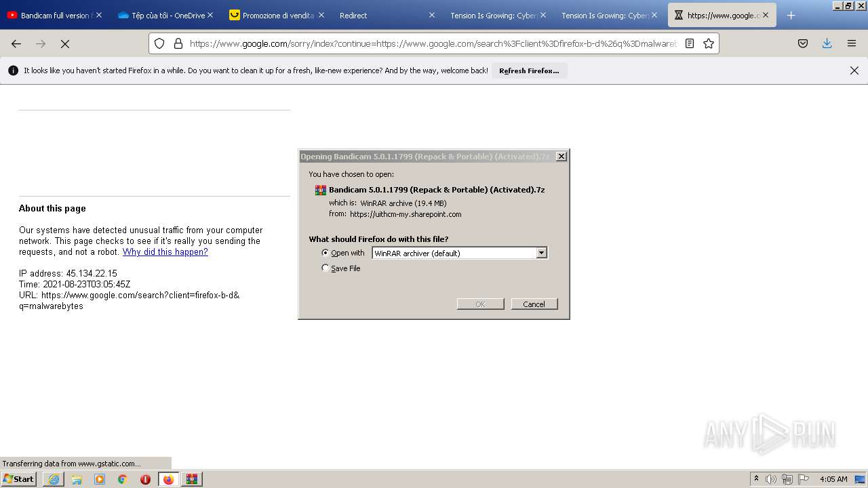Stop loading the page with X button

[65, 43]
